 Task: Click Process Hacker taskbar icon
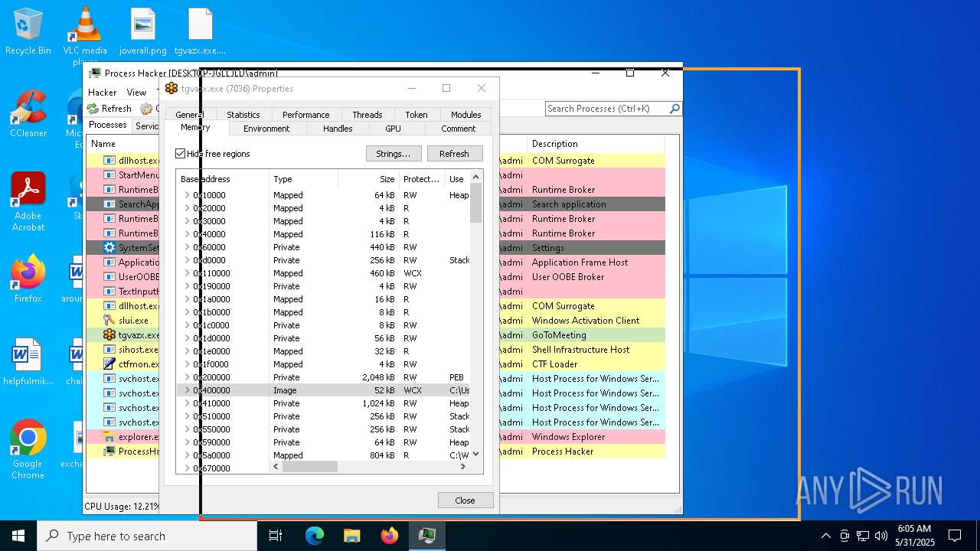[x=427, y=536]
